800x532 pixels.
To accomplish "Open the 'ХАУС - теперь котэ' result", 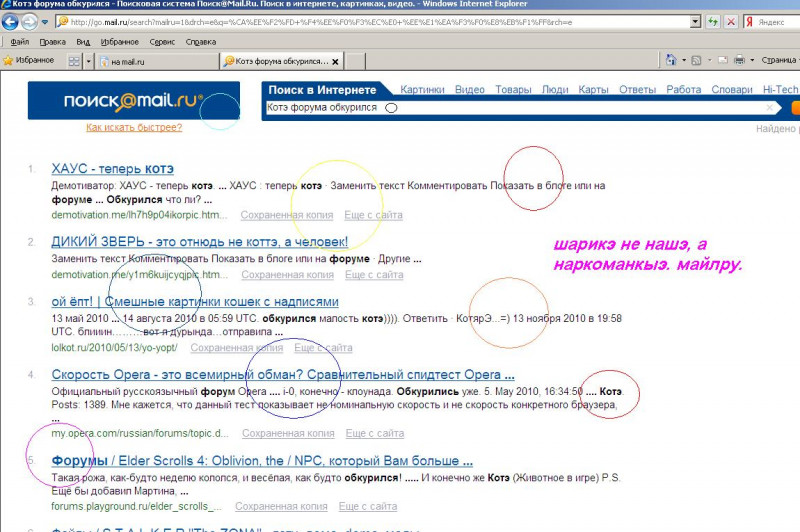I will pyautogui.click(x=112, y=169).
